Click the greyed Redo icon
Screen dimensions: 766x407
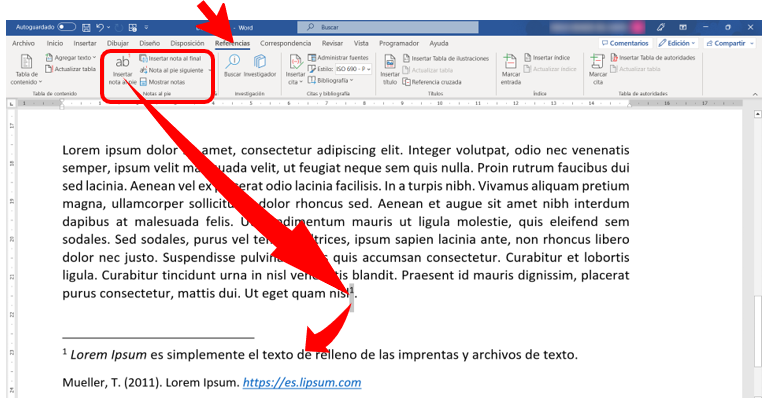[x=119, y=28]
